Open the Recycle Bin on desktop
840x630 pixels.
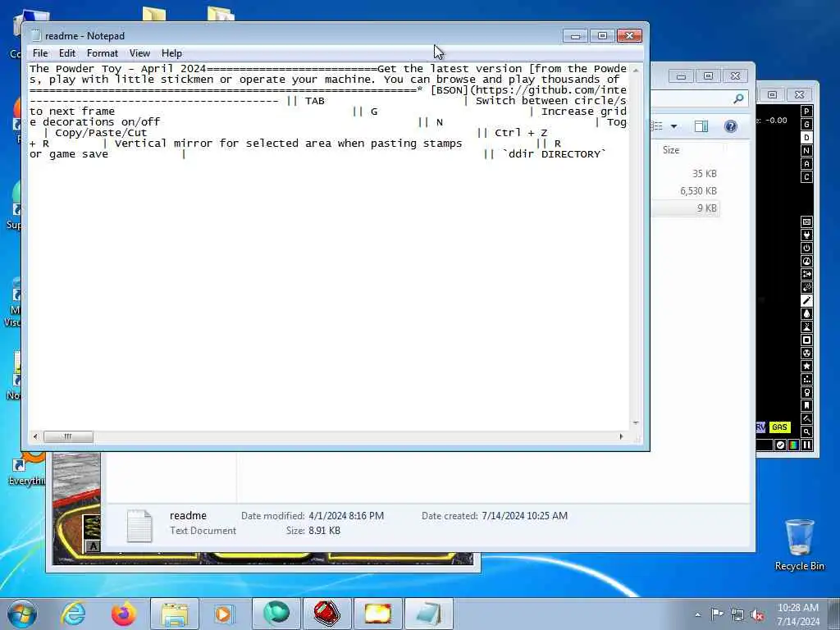pos(799,545)
